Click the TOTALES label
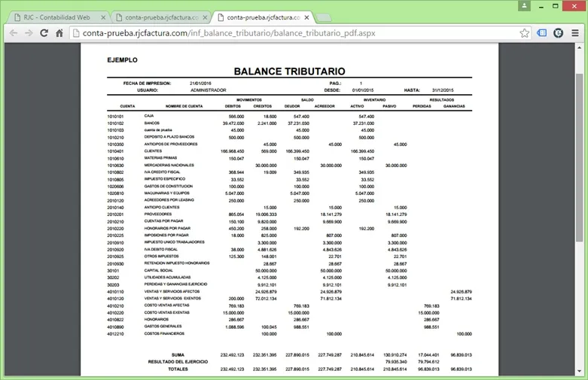Viewport: 588px width, 380px height. (x=178, y=369)
